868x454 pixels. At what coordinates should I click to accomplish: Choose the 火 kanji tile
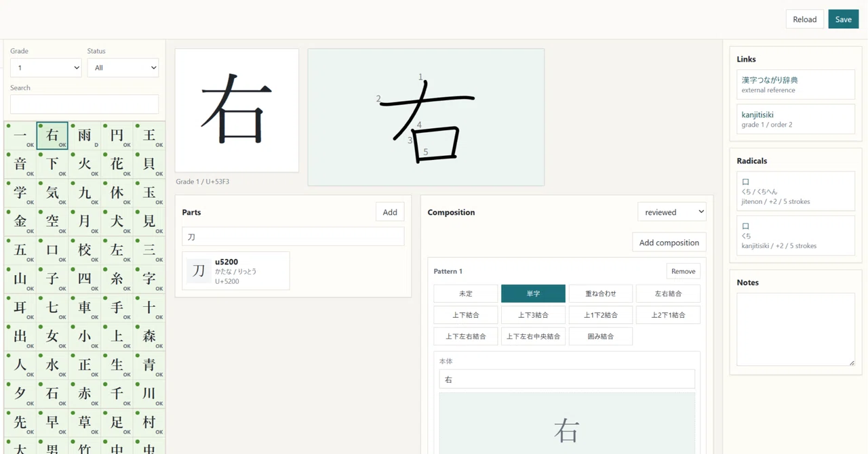(85, 165)
